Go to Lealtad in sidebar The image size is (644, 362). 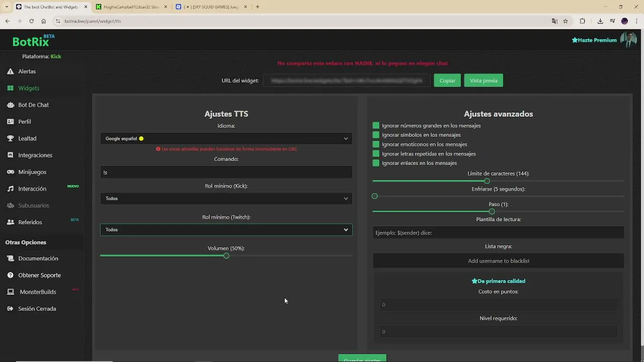[x=27, y=138]
